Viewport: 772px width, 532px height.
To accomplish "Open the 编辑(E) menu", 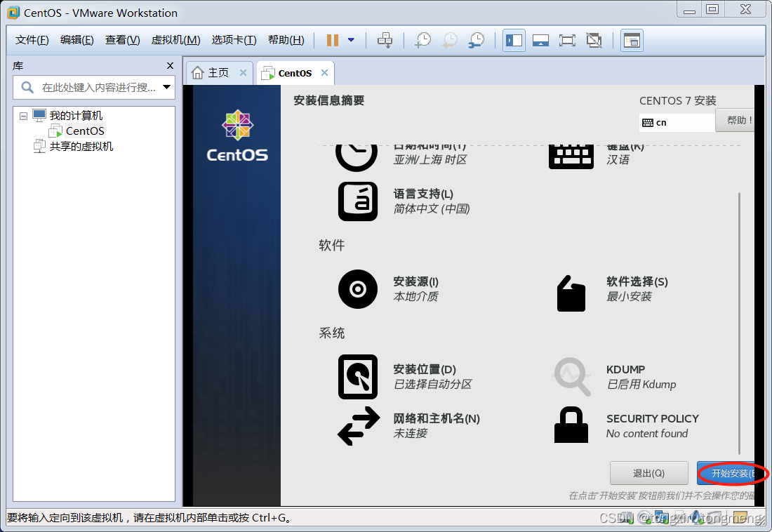I will 76,40.
